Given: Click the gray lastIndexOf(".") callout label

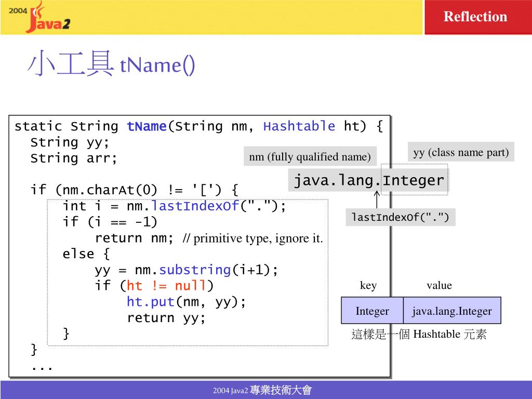Looking at the screenshot, I should click(401, 217).
